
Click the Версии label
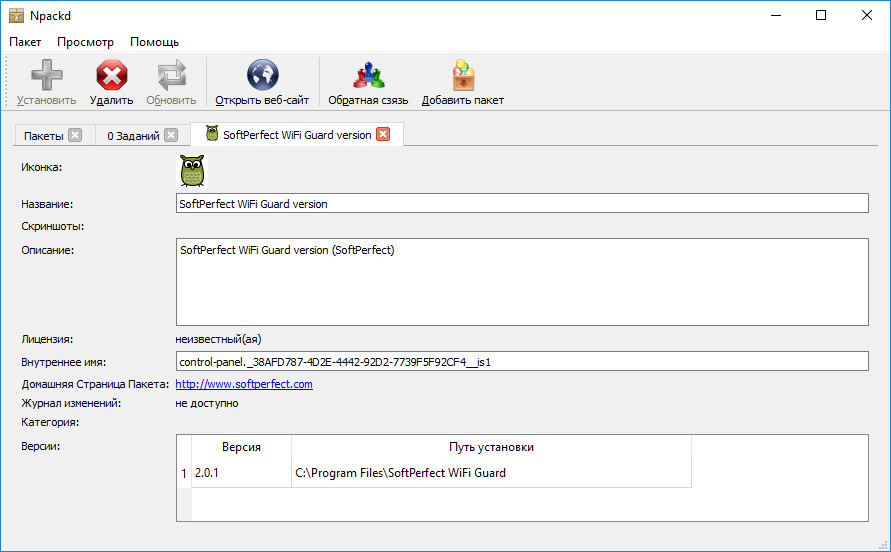(x=40, y=446)
